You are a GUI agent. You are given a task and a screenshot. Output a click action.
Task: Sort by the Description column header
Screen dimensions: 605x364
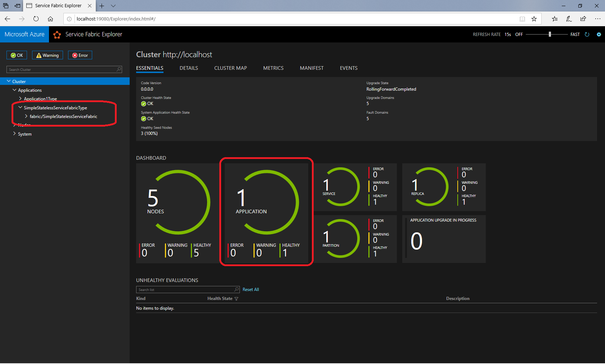458,299
